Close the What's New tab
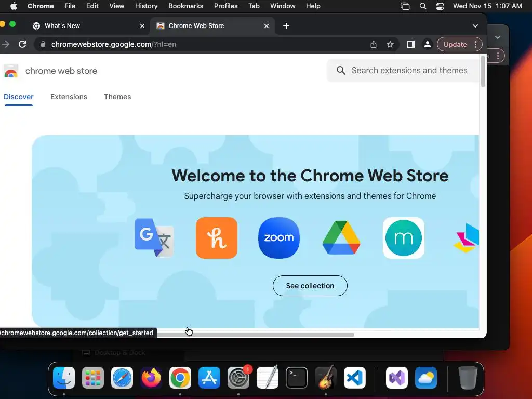Image resolution: width=532 pixels, height=399 pixels. click(142, 26)
